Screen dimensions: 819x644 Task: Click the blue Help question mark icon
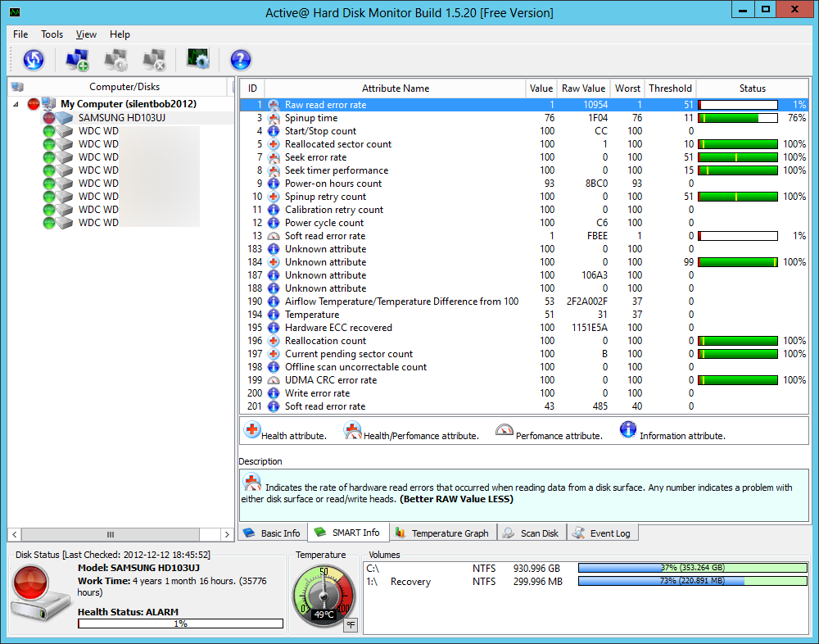pos(241,60)
